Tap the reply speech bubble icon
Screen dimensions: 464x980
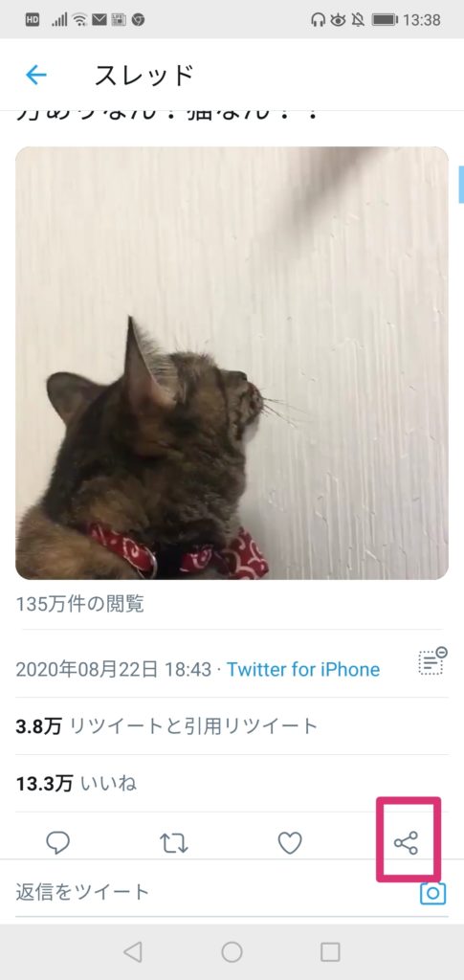click(58, 843)
